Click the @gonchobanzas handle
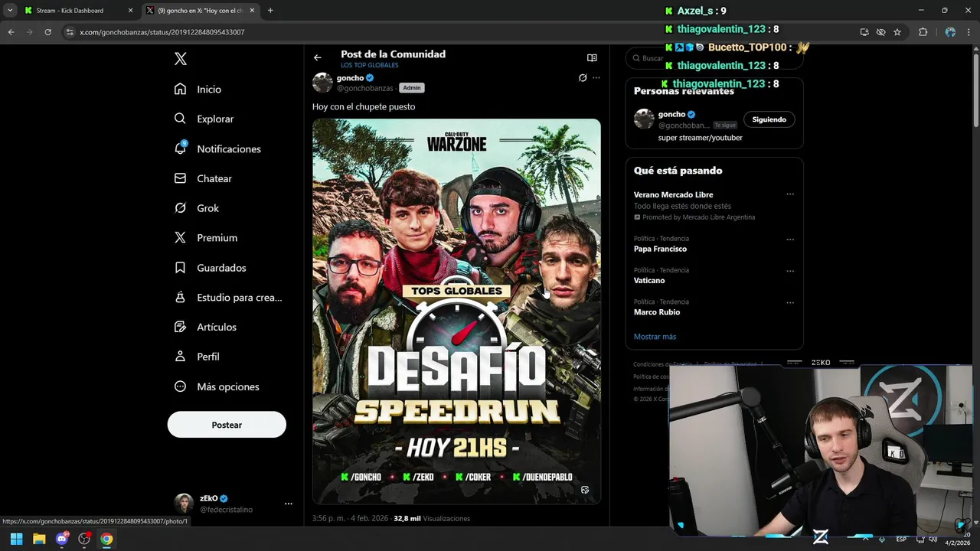Viewport: 980px width, 551px height. [365, 88]
